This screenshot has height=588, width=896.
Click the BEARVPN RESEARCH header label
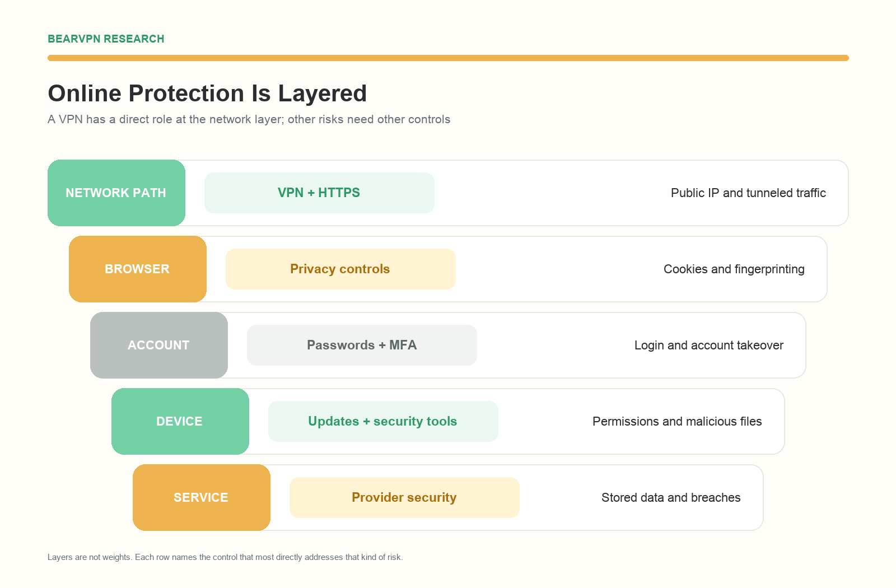[x=106, y=39]
